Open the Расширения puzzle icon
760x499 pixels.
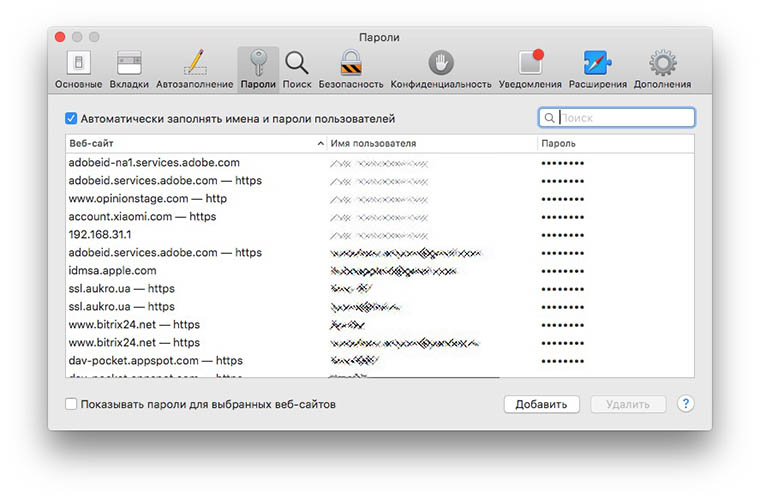[598, 63]
